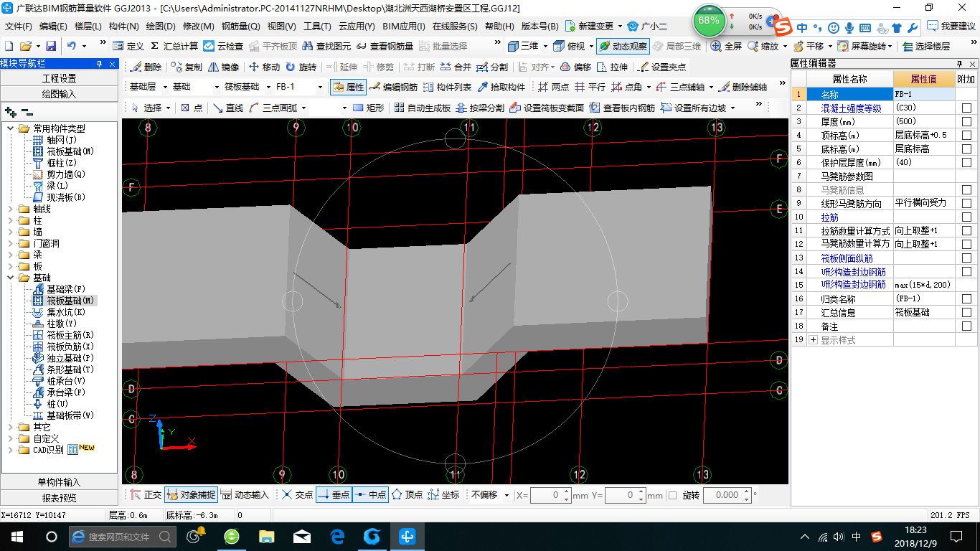
Task: Toggle 中点 snap option
Action: pyautogui.click(x=371, y=495)
